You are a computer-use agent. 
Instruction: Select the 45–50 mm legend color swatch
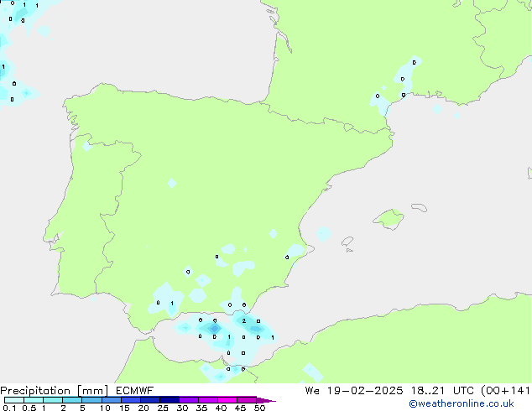coord(247,400)
